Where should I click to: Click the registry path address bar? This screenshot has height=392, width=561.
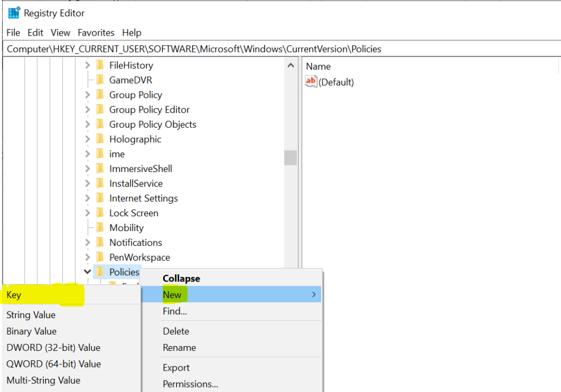[282, 49]
